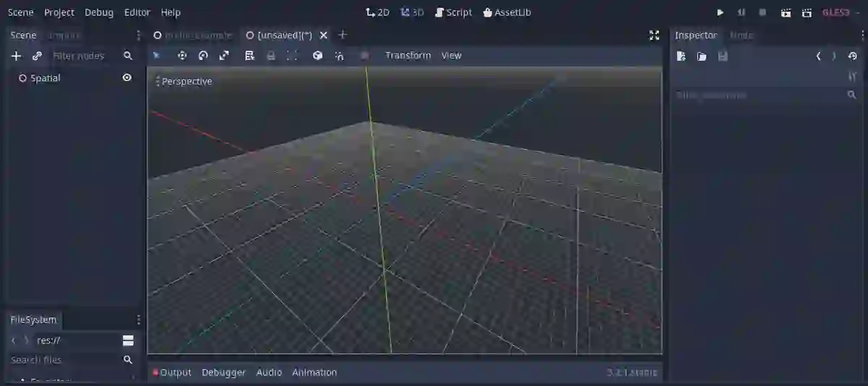Switch to the 2D workspace
868x386 pixels.
[378, 12]
